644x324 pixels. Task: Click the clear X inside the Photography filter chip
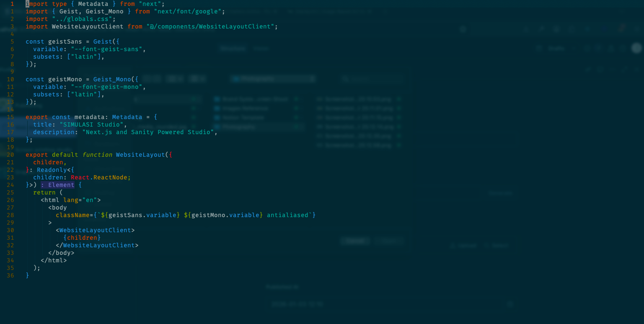(x=312, y=79)
